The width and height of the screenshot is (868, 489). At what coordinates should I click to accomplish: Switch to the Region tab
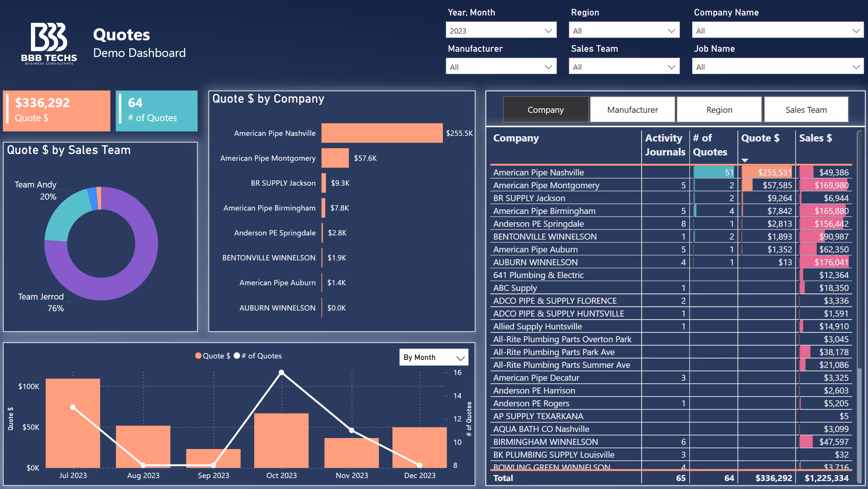pos(719,110)
